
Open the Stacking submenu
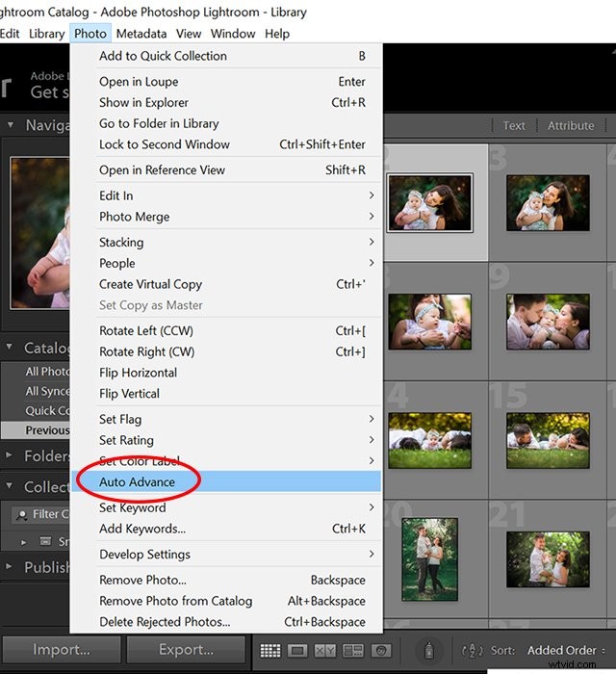pyautogui.click(x=226, y=242)
